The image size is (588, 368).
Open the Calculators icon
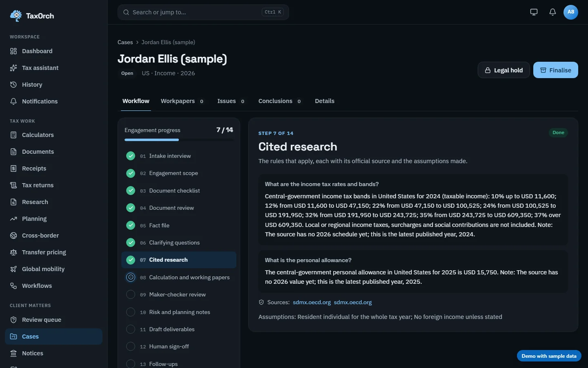tap(13, 135)
